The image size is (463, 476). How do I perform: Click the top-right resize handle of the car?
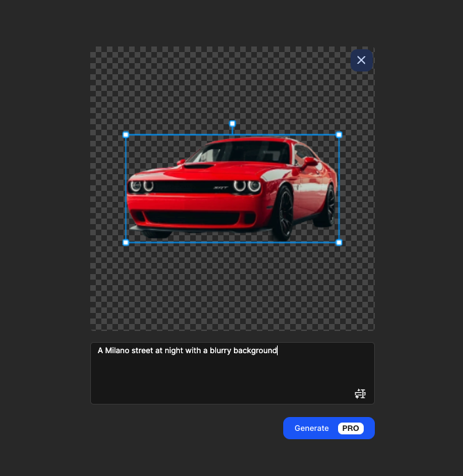pos(339,135)
